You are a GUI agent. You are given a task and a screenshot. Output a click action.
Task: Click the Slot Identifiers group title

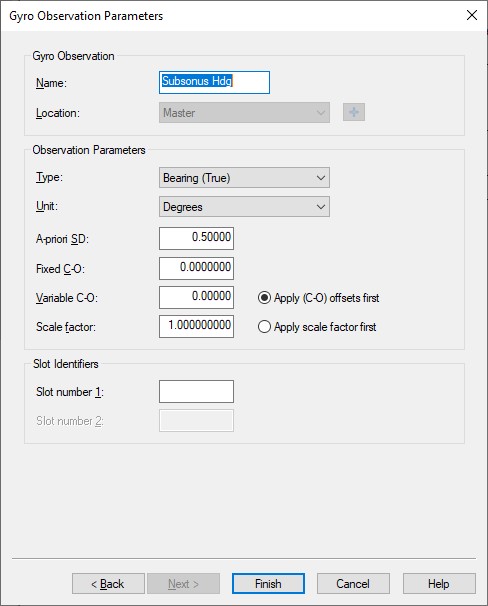pos(66,364)
